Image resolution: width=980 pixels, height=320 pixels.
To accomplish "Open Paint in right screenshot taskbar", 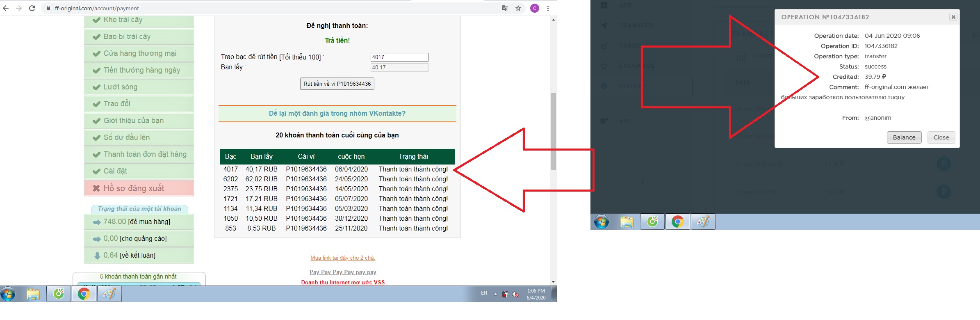I will (x=703, y=222).
